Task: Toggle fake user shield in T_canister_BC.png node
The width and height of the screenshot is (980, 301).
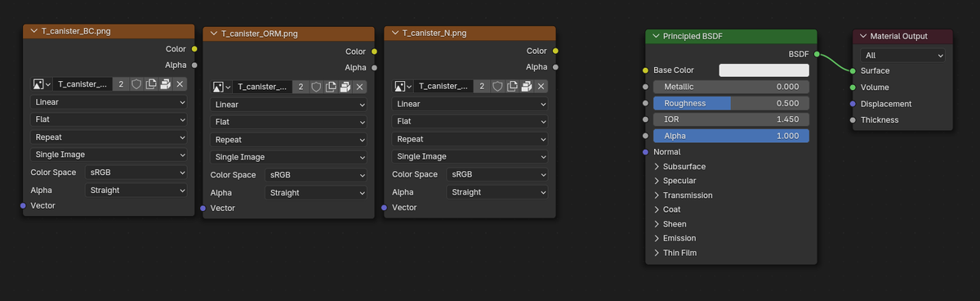Action: click(136, 83)
